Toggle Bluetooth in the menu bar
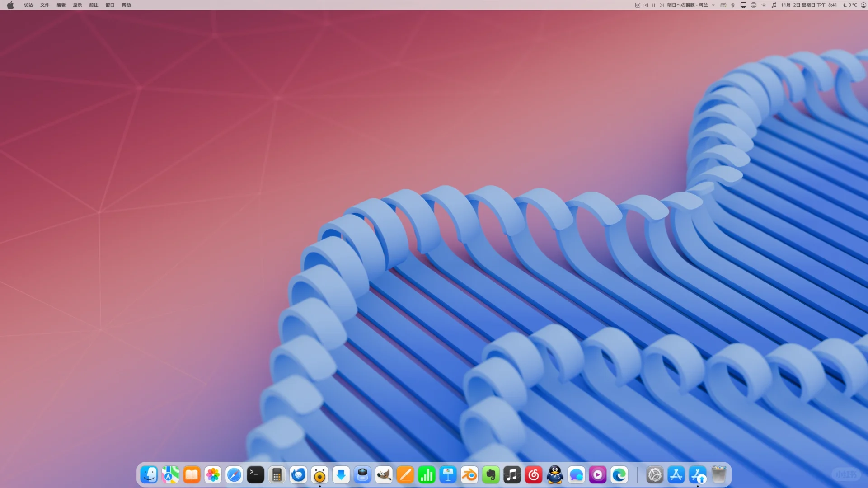Image resolution: width=868 pixels, height=488 pixels. pos(732,5)
